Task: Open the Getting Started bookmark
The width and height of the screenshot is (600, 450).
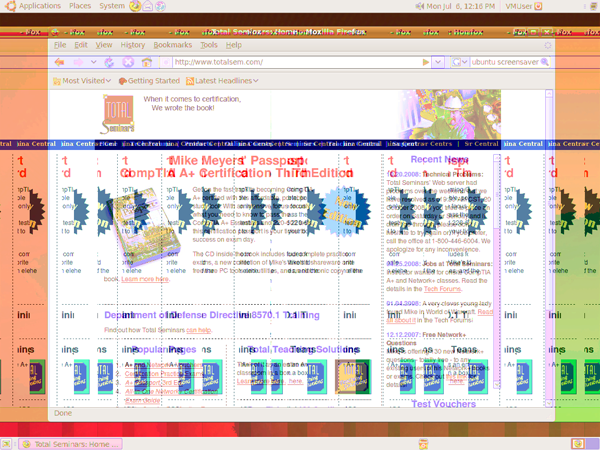Action: click(149, 81)
